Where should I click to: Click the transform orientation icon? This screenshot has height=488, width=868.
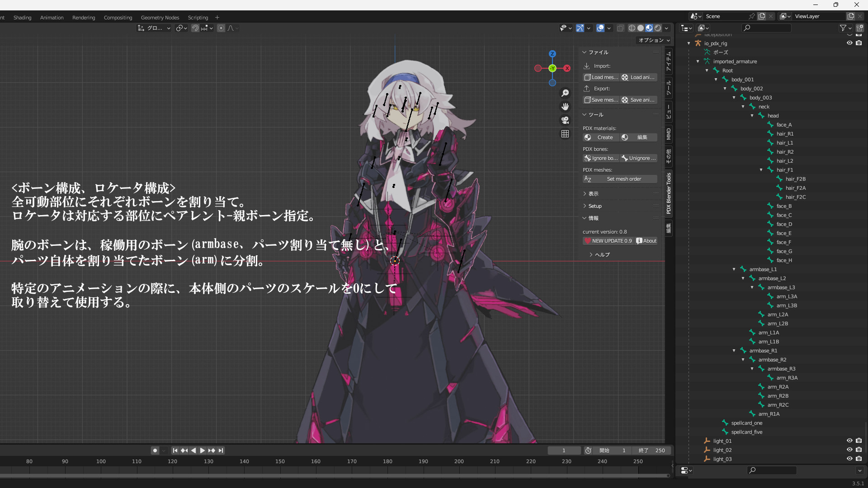tap(141, 28)
